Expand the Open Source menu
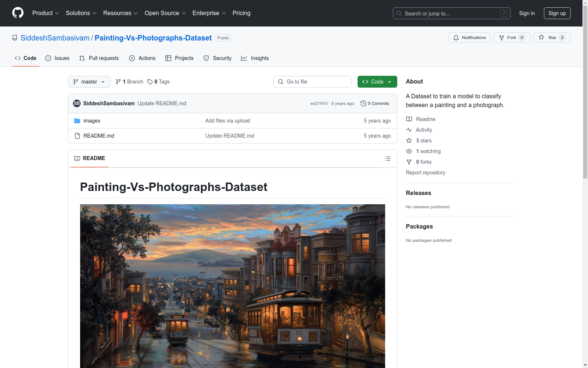 (165, 13)
